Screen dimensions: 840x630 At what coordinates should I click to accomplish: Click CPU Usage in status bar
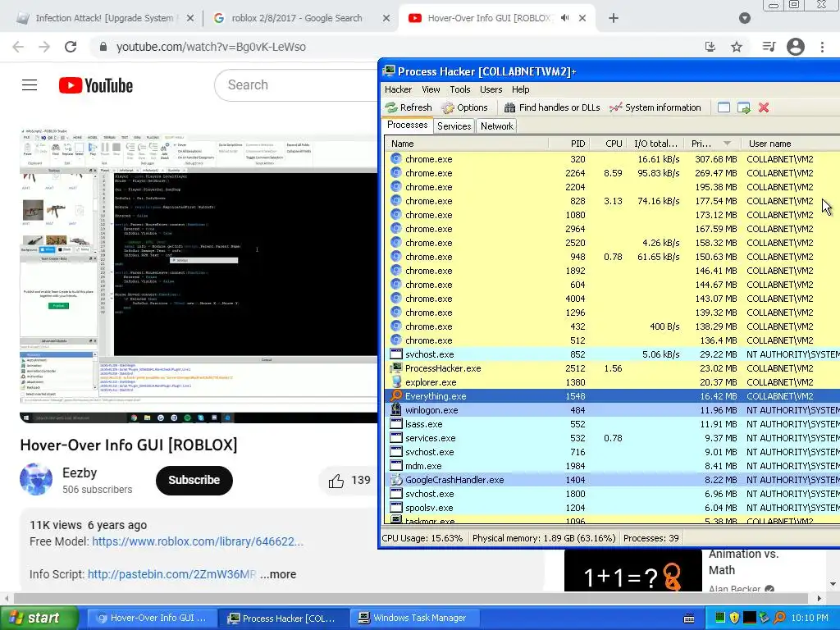coord(422,538)
